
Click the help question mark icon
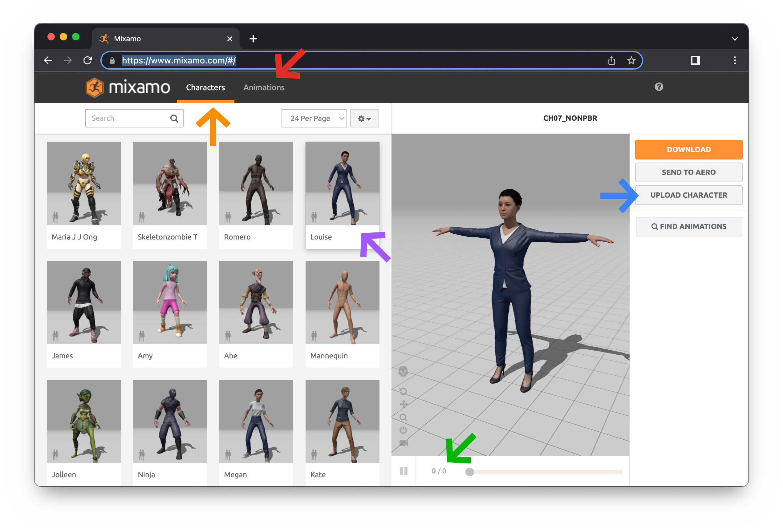tap(659, 87)
